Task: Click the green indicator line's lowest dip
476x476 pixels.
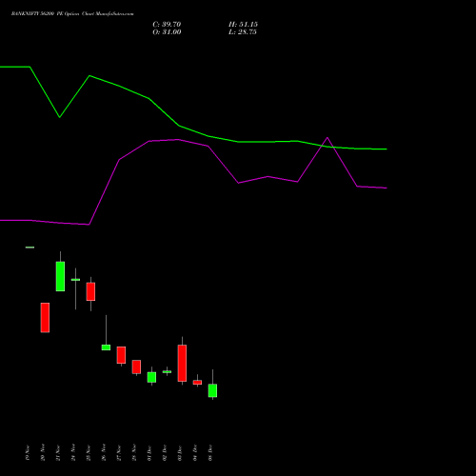Action: tap(59, 117)
